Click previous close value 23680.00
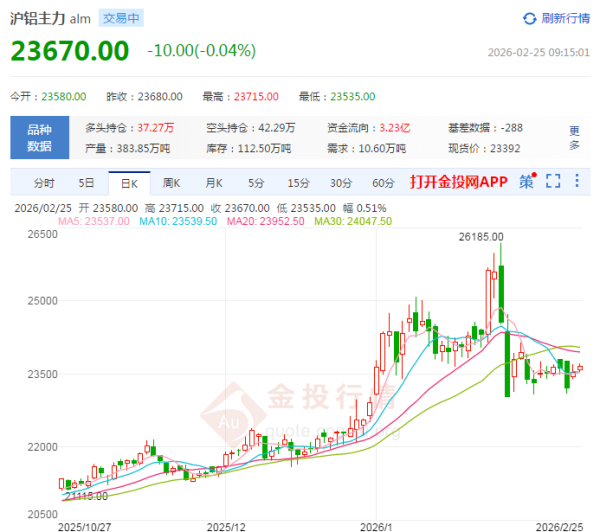Image resolution: width=600 pixels, height=532 pixels. 160,96
